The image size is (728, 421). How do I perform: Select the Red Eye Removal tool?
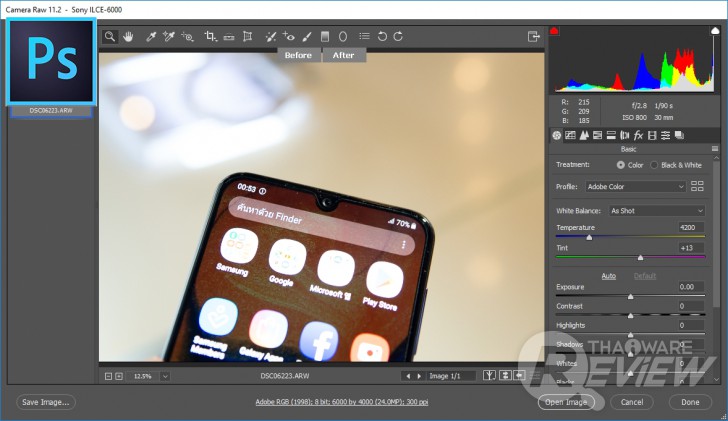tap(288, 36)
